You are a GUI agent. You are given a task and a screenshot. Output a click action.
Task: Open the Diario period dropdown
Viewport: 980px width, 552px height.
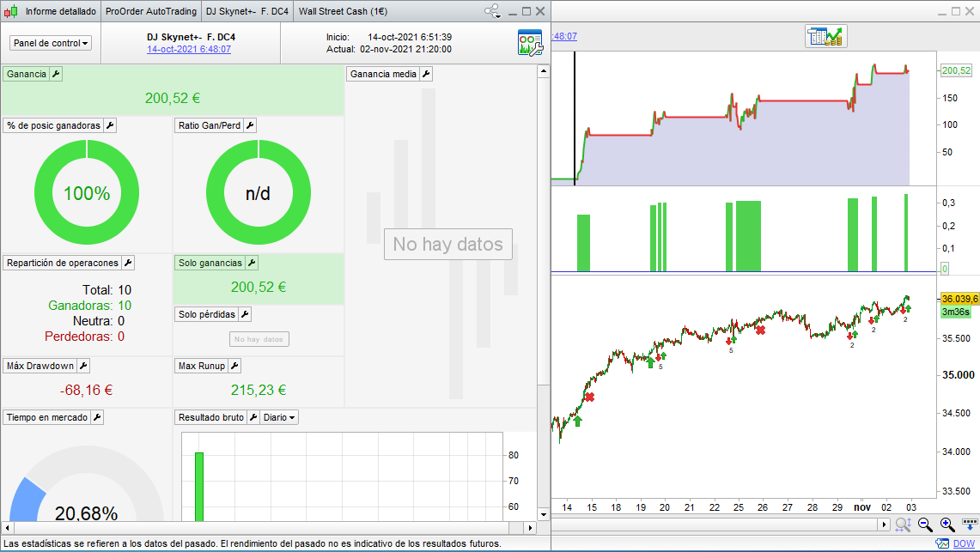click(279, 417)
